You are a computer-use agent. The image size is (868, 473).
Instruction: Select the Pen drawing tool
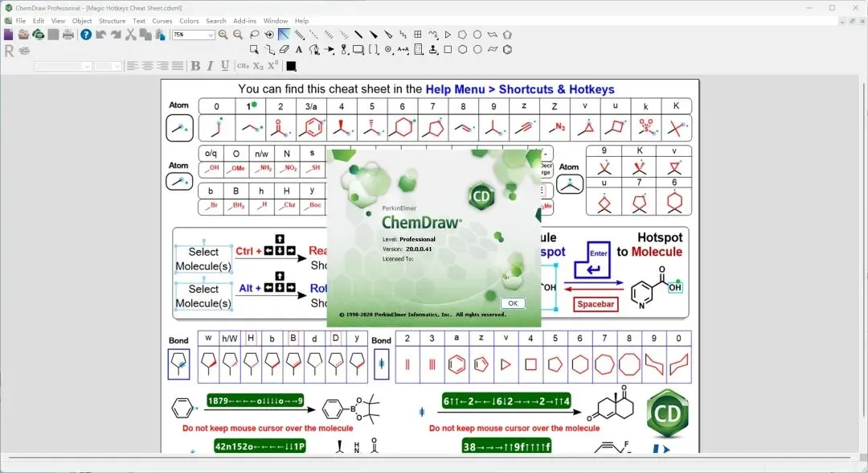[x=314, y=49]
